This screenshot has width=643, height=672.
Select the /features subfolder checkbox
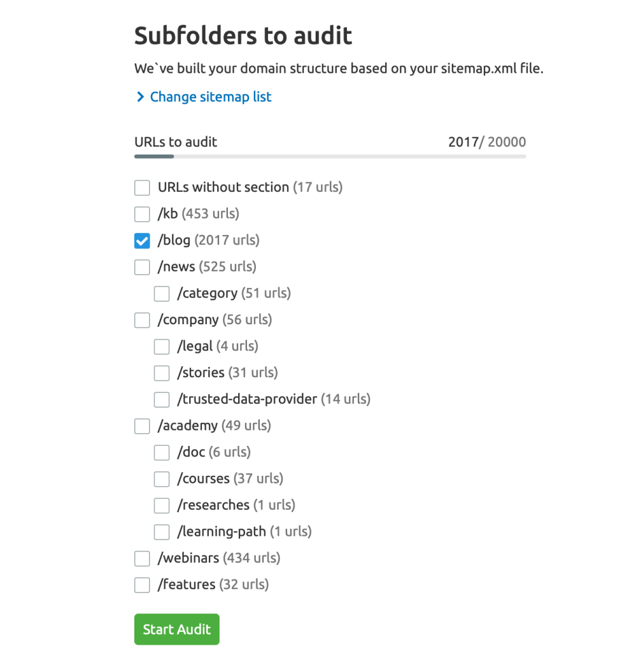142,585
